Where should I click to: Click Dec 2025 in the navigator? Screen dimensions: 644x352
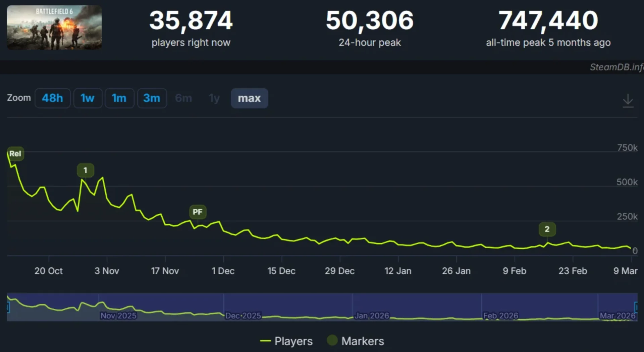(x=243, y=316)
